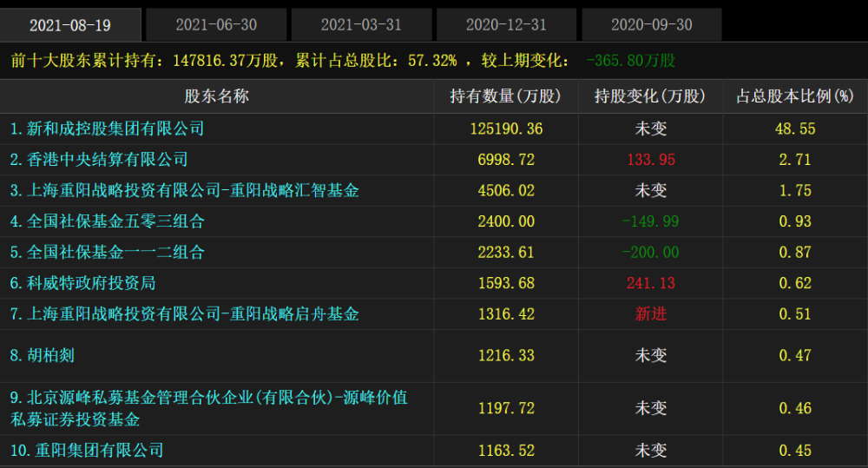
Task: Click holding amount 4506.02
Action: (x=506, y=190)
